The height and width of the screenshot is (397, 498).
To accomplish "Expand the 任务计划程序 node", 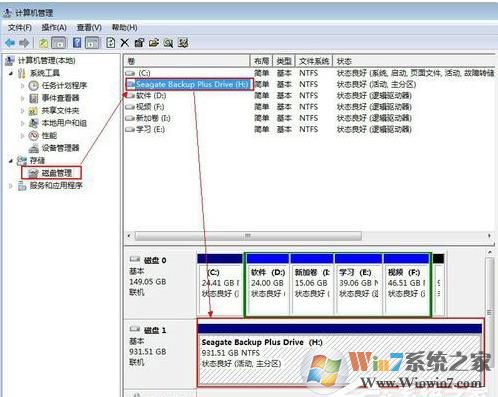I will 22,86.
